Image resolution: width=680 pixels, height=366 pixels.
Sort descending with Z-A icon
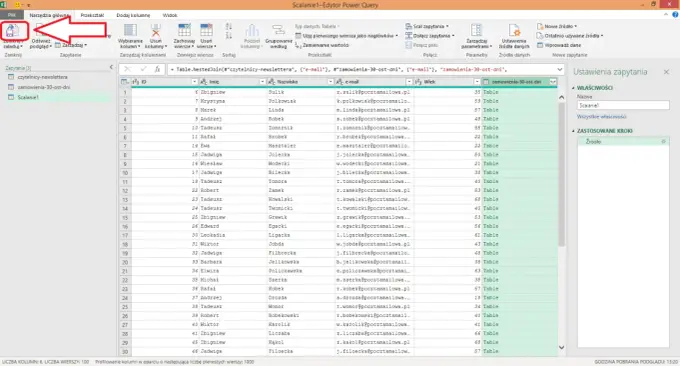(x=229, y=36)
